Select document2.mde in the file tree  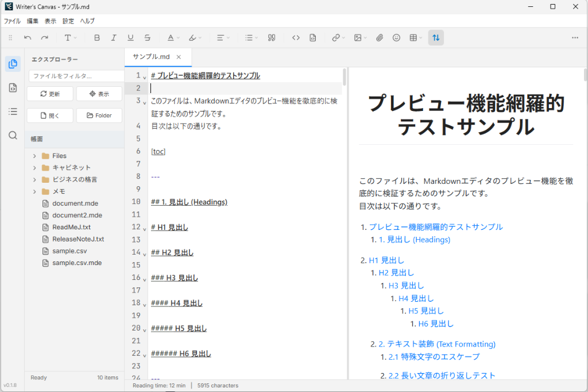click(x=78, y=215)
